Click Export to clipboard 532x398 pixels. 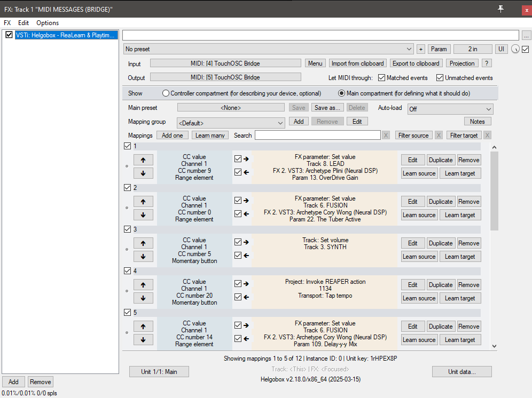416,63
